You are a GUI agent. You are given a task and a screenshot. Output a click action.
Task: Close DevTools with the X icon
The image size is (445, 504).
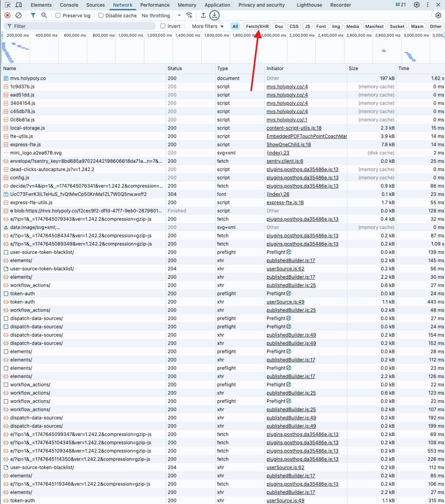point(438,5)
